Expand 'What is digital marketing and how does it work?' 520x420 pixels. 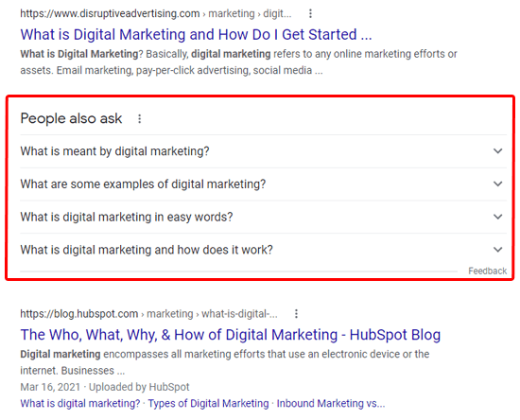click(x=264, y=250)
